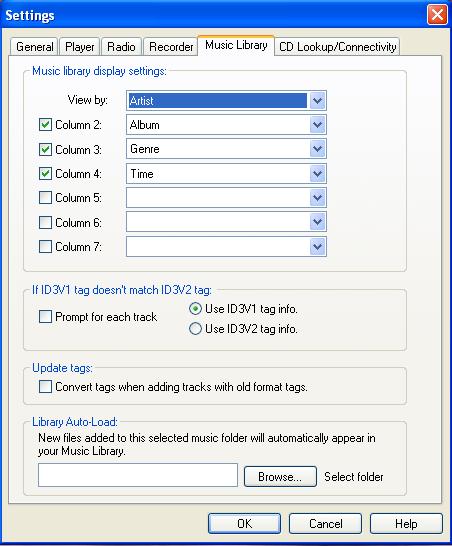Open the CD Lookup/Connectivity tab
Screen dimensions: 452x546
tap(337, 47)
